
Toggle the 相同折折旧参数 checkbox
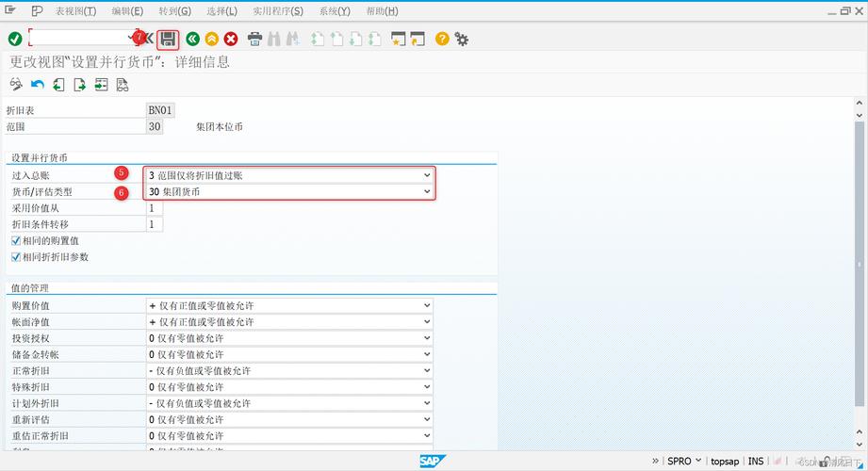(16, 257)
